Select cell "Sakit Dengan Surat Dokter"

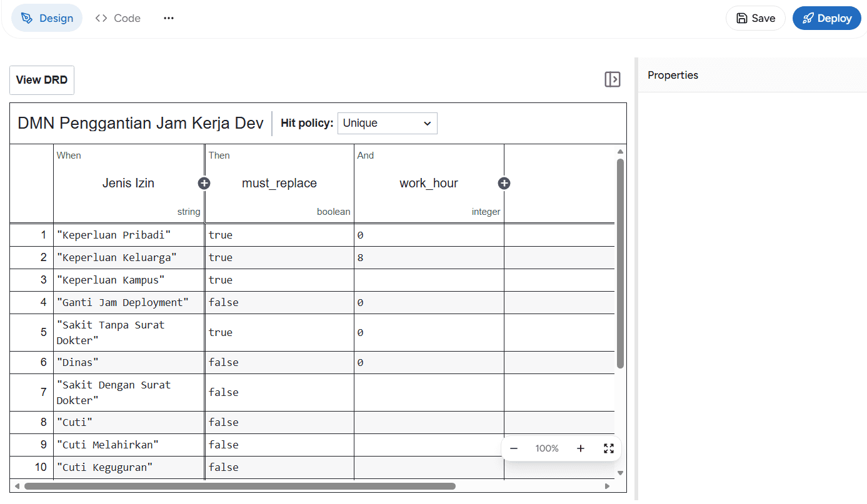(x=129, y=393)
